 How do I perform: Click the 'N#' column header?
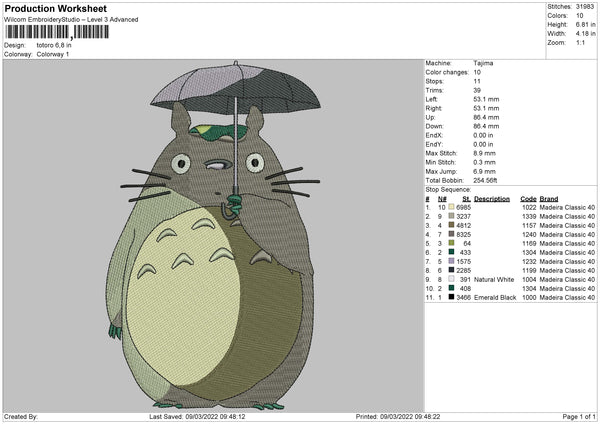[442, 199]
